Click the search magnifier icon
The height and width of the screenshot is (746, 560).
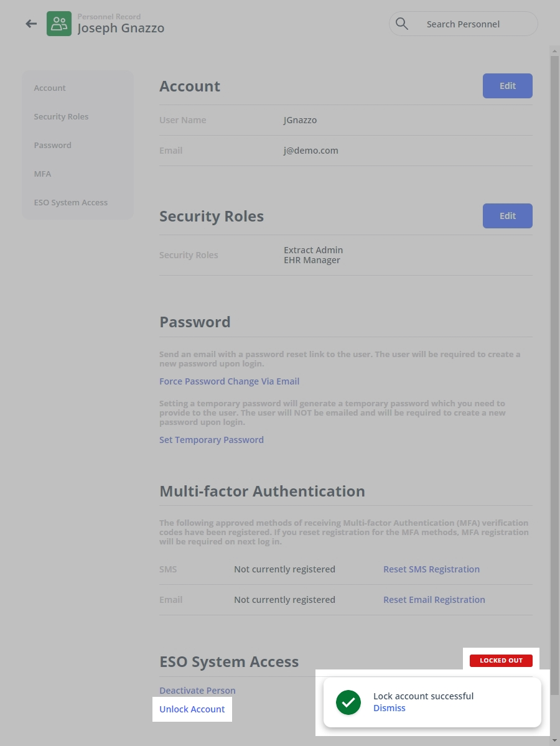click(x=402, y=24)
